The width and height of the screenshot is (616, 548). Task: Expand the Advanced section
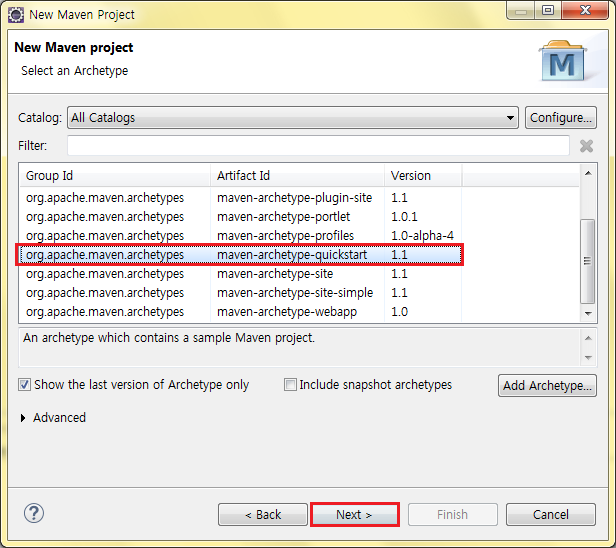(23, 418)
